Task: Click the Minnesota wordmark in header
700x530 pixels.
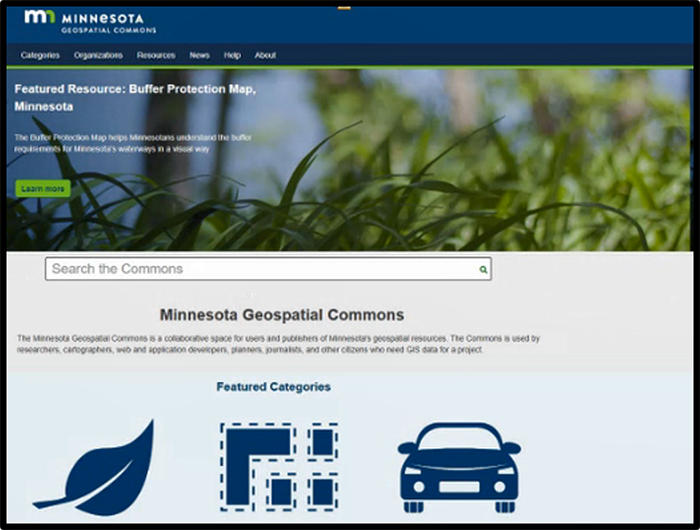Action: 103,18
